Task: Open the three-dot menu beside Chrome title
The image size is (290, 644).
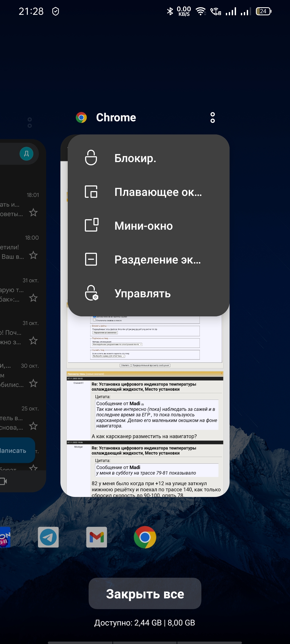Action: [x=213, y=118]
